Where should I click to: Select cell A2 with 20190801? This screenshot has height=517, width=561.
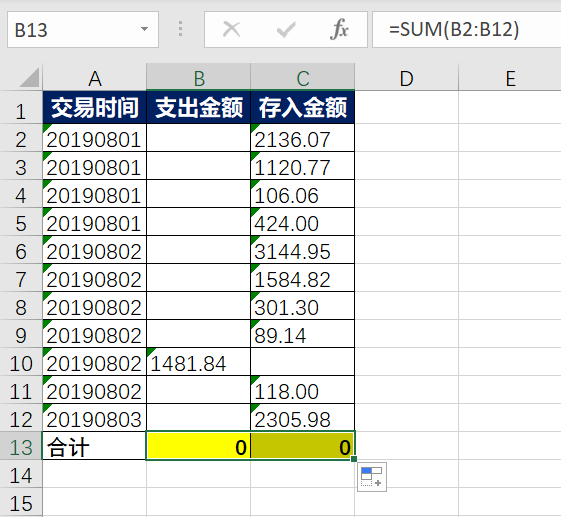(x=94, y=138)
